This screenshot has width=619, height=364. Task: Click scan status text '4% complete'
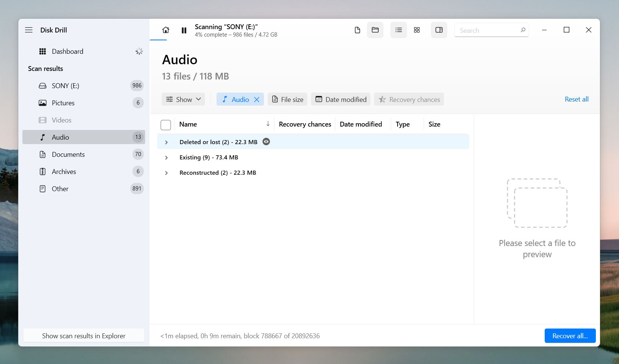click(x=211, y=35)
